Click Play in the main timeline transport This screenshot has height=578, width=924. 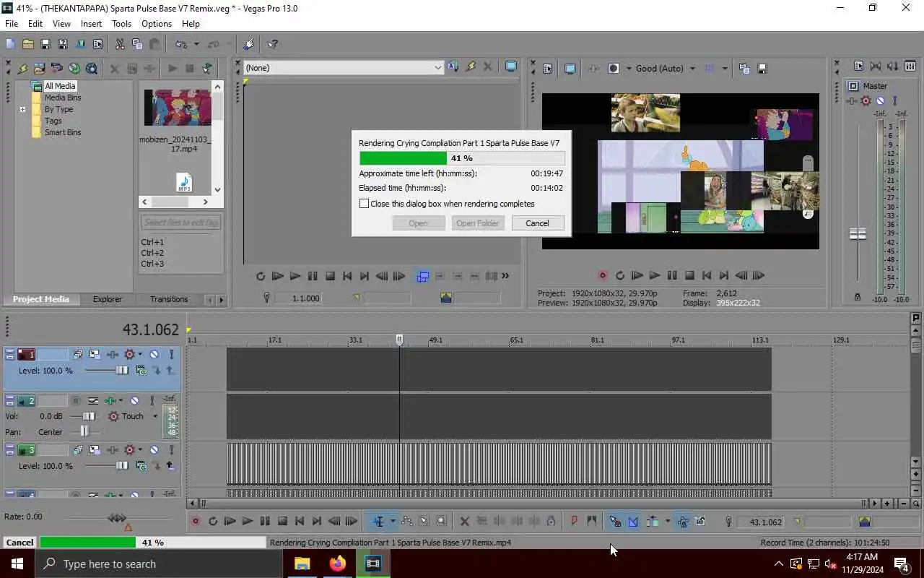click(x=247, y=522)
